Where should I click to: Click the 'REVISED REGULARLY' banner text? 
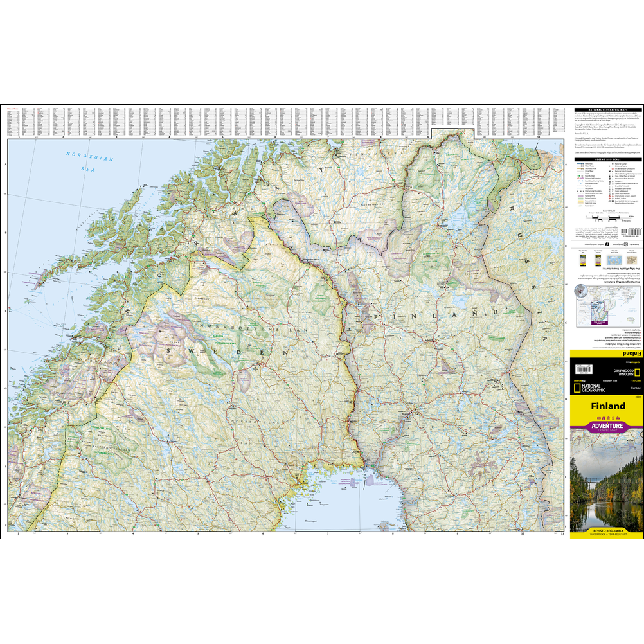(608, 531)
